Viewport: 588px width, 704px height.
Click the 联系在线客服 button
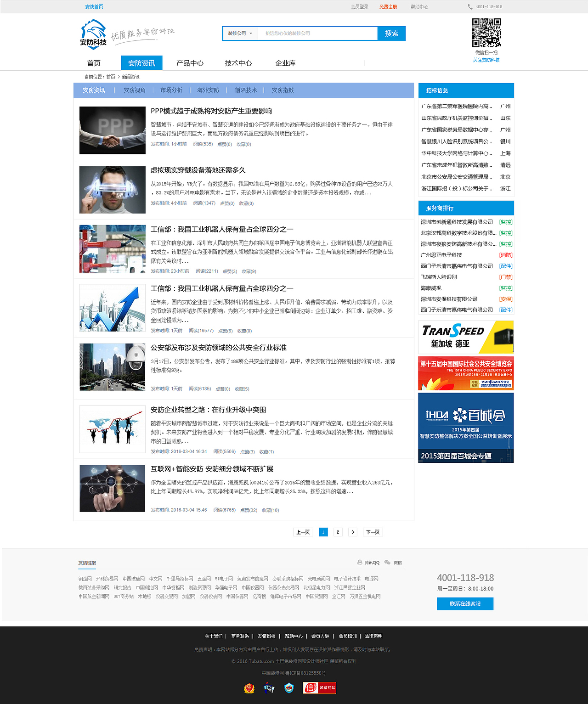click(465, 603)
